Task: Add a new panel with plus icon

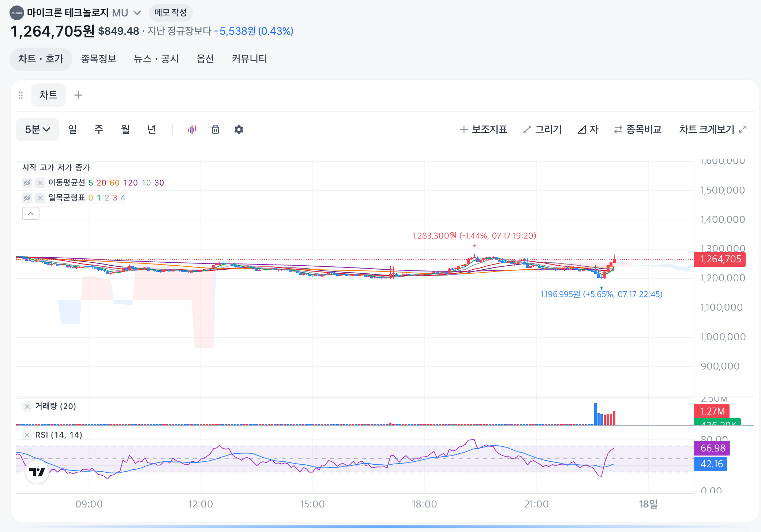Action: [78, 95]
